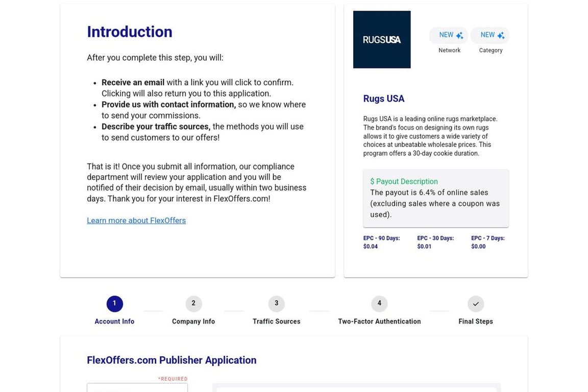This screenshot has width=588, height=392.
Task: Click the Final Steps checkmark icon
Action: click(476, 304)
